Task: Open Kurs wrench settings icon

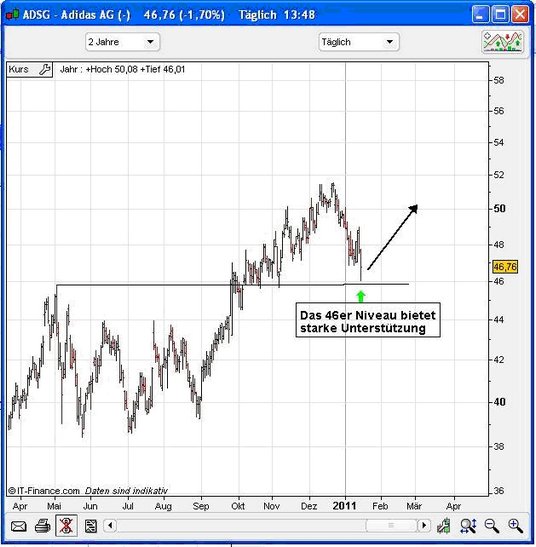Action: (44, 69)
